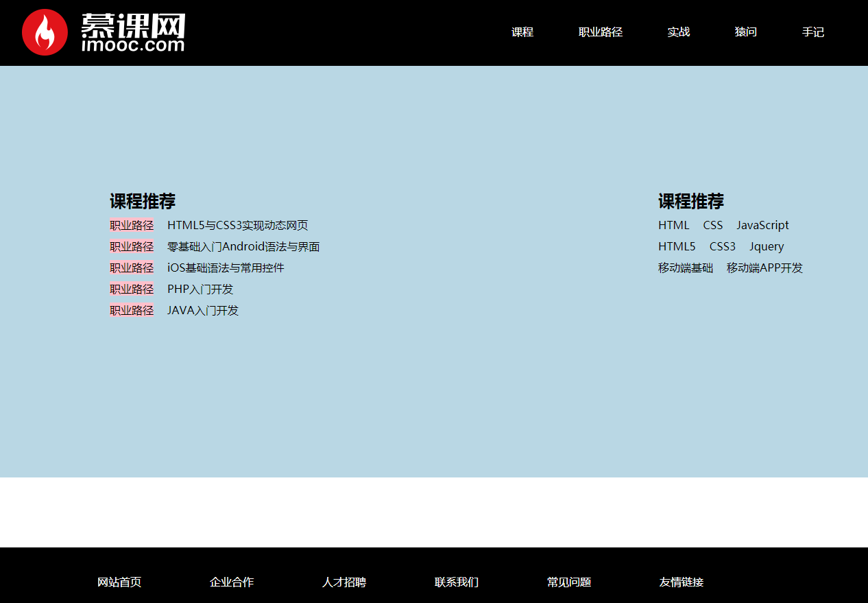Click 联系我们 in the footer

click(x=457, y=582)
